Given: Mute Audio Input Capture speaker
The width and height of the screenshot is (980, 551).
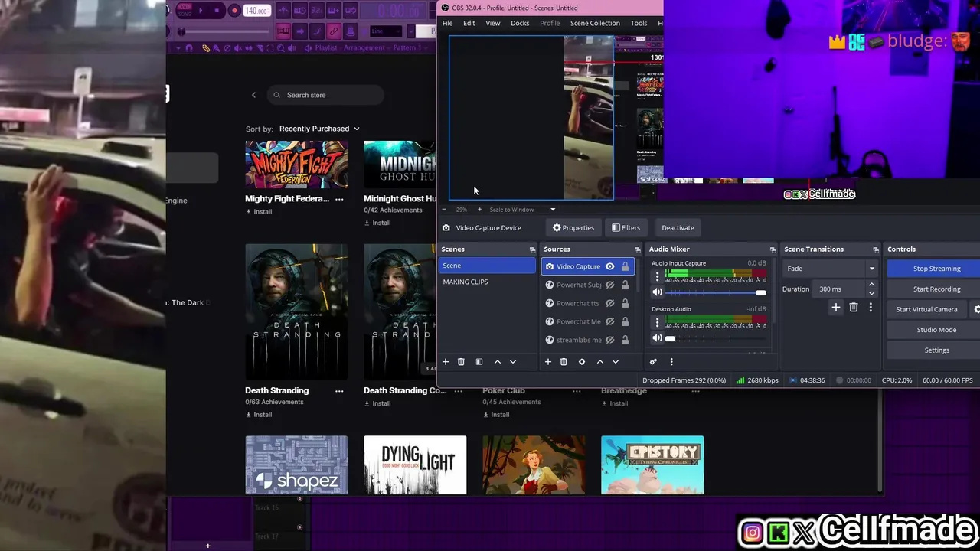Looking at the screenshot, I should (657, 292).
